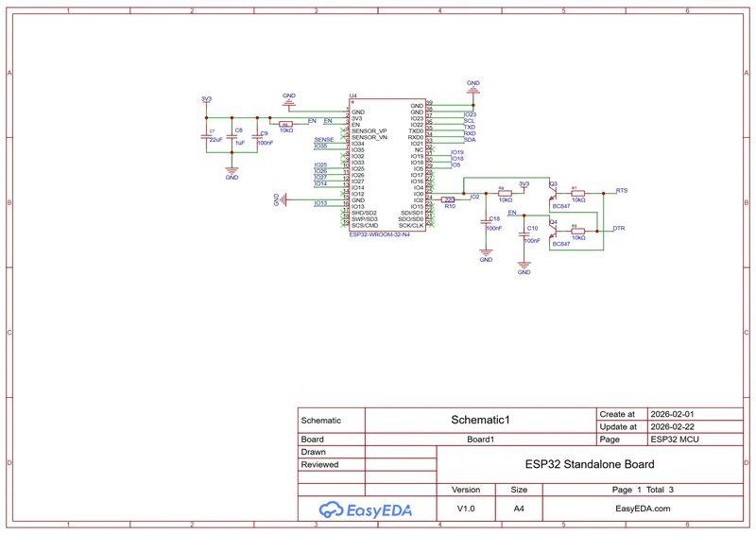Select capacitor C10 symbol
The height and width of the screenshot is (535, 756).
(524, 234)
